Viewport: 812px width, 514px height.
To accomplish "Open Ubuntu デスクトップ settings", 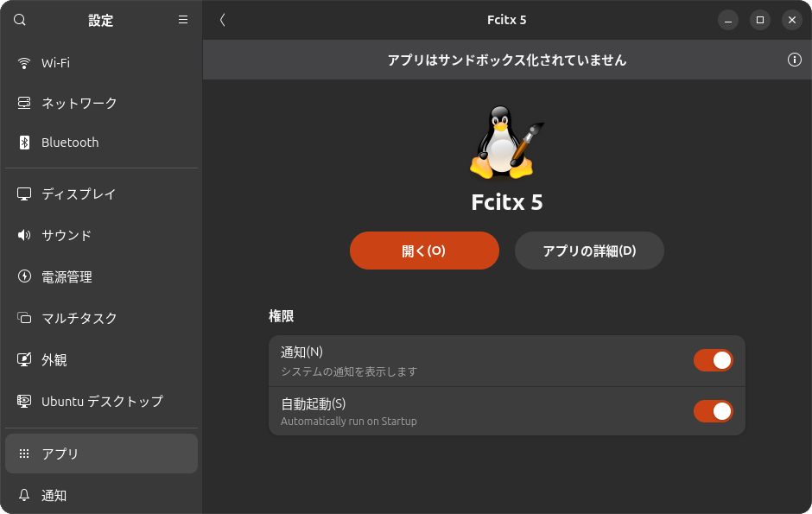I will 102,401.
